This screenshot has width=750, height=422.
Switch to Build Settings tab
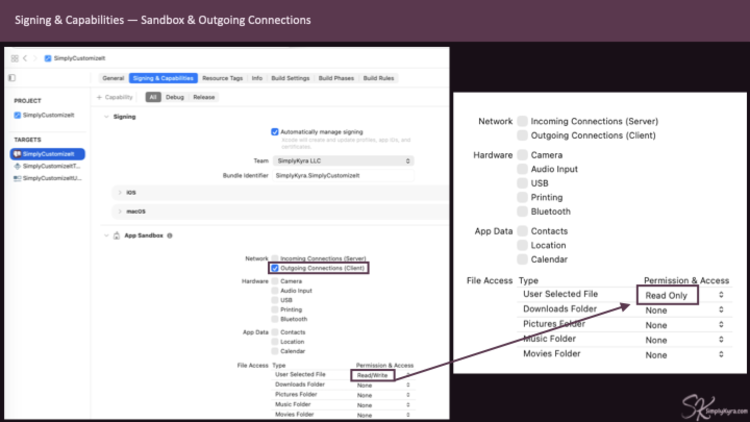[x=290, y=78]
